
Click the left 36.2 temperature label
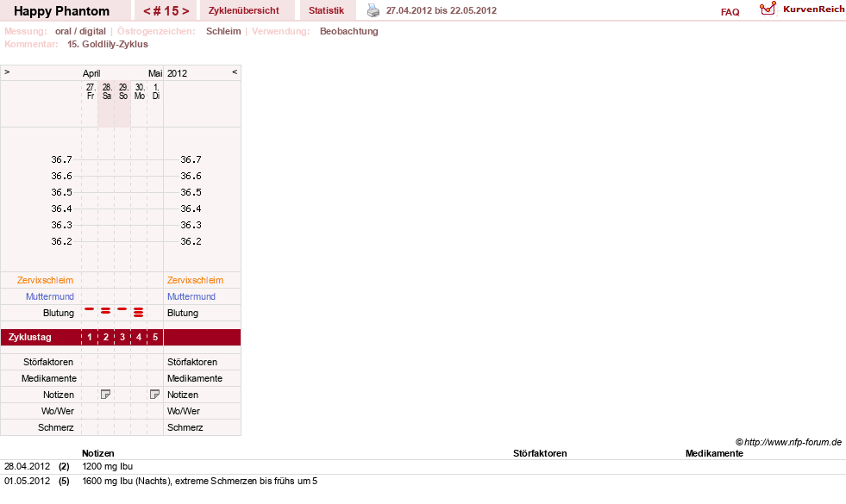[x=61, y=241]
